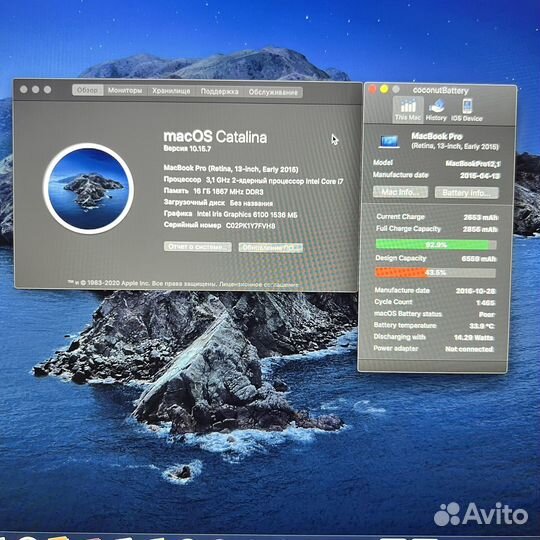Click the battery Manufacture date 2016-10-26 value
The width and height of the screenshot is (540, 540).
tap(476, 291)
